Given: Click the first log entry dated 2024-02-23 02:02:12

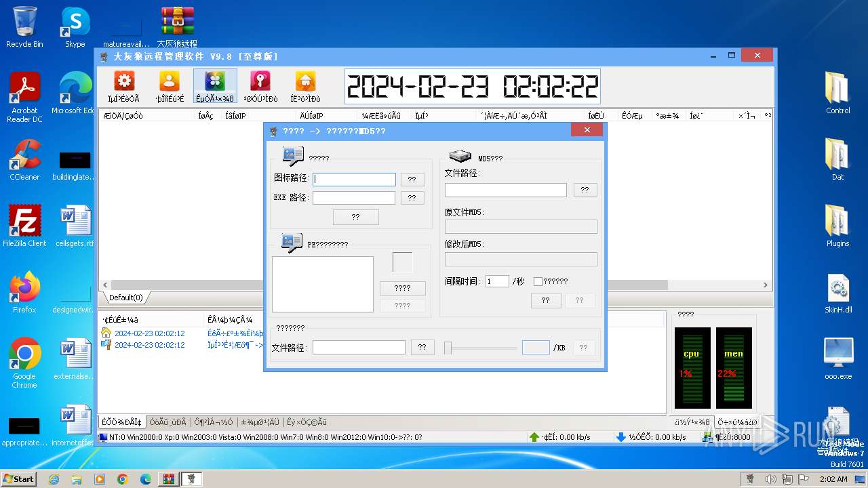Looking at the screenshot, I should coord(149,333).
